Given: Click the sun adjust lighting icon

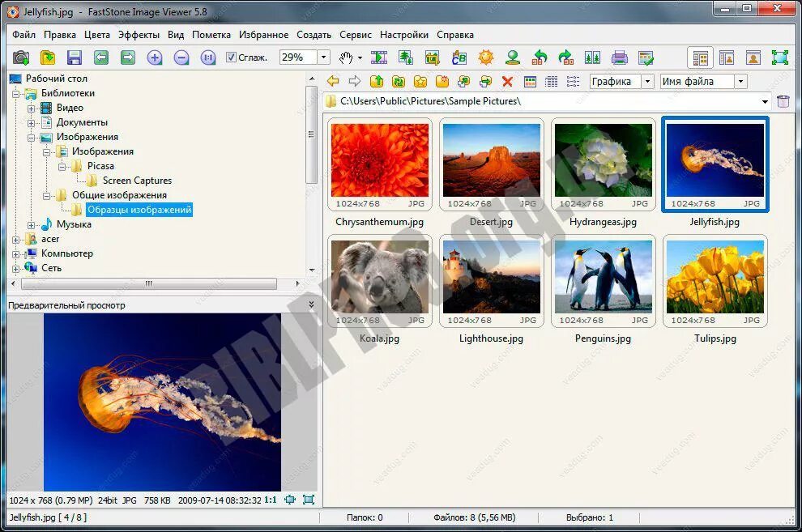Looking at the screenshot, I should (x=486, y=57).
